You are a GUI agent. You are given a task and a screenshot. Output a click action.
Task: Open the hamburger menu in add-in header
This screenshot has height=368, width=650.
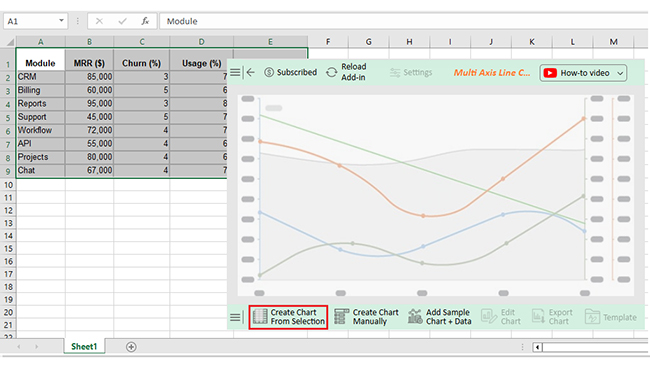(x=235, y=73)
